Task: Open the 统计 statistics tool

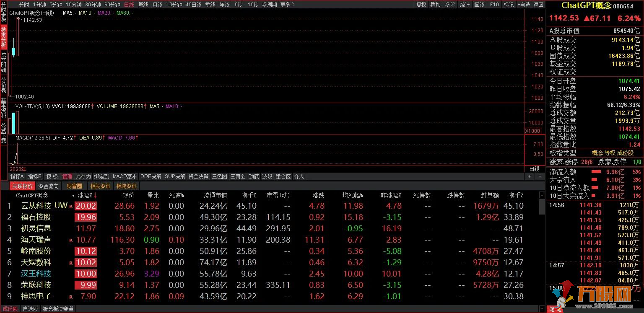Action: pyautogui.click(x=465, y=5)
